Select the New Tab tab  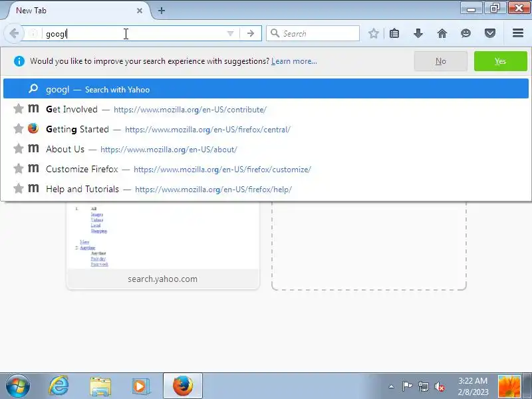[76, 11]
